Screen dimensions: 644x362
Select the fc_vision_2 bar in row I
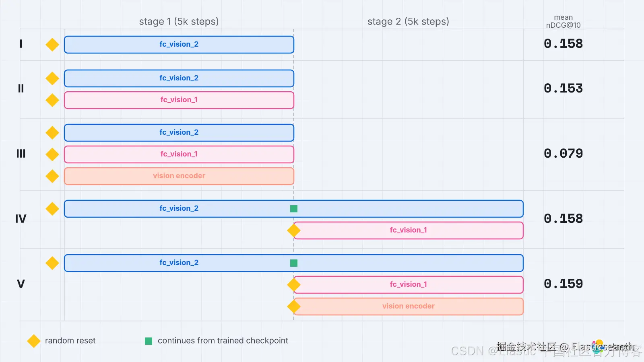coord(179,45)
